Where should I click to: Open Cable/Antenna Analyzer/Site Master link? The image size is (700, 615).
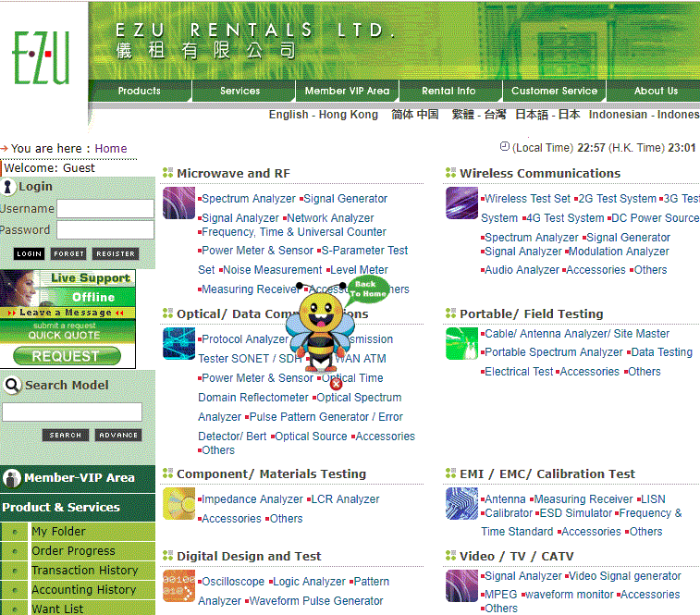577,334
